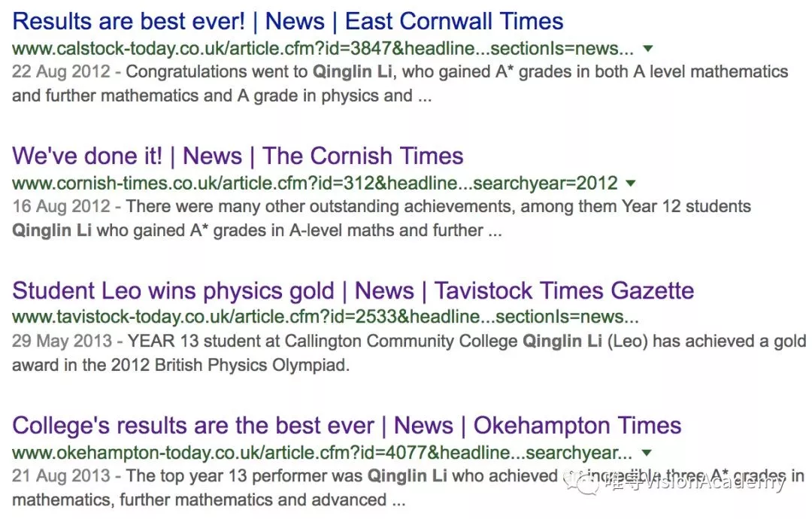The image size is (812, 519).
Task: Click 'Callington Community College' snippet text
Action: [401, 341]
